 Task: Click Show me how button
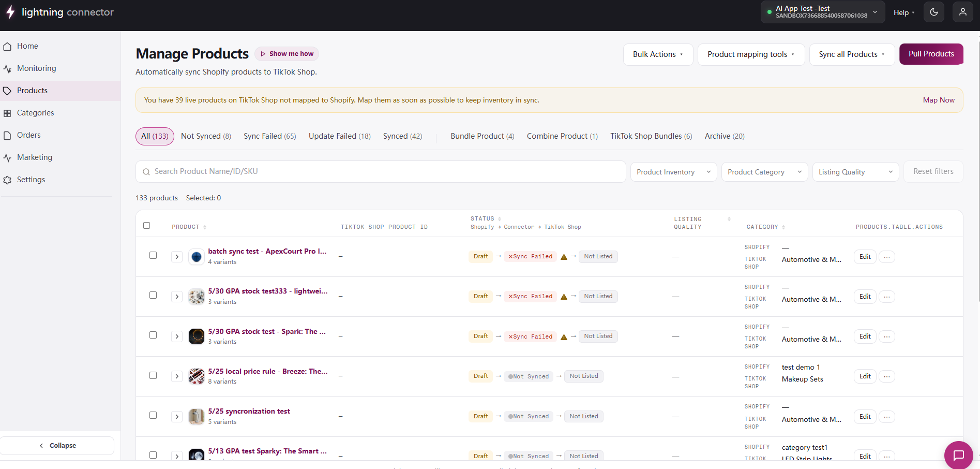(x=287, y=54)
